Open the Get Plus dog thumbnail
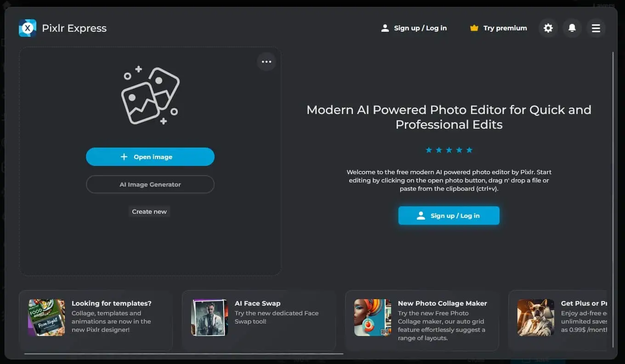625x364 pixels. coord(536,318)
